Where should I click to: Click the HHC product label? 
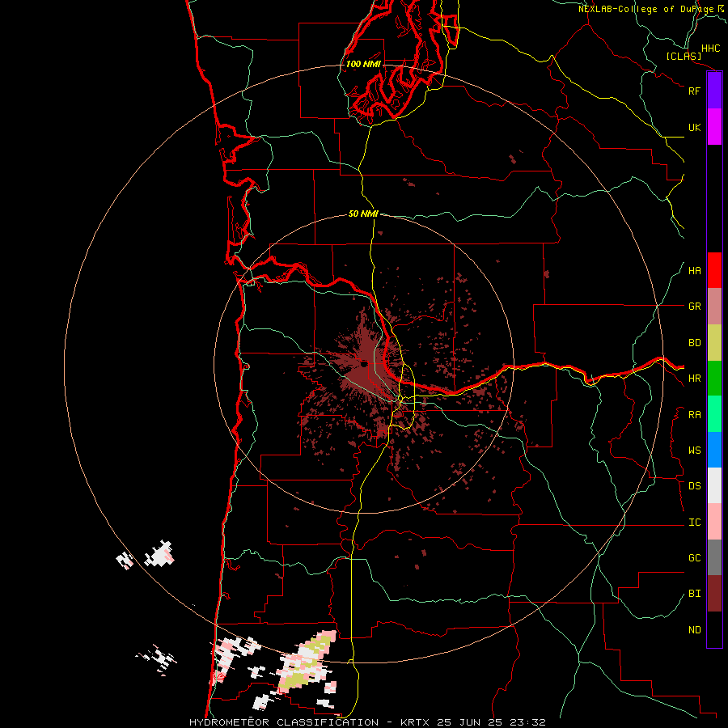(x=710, y=49)
